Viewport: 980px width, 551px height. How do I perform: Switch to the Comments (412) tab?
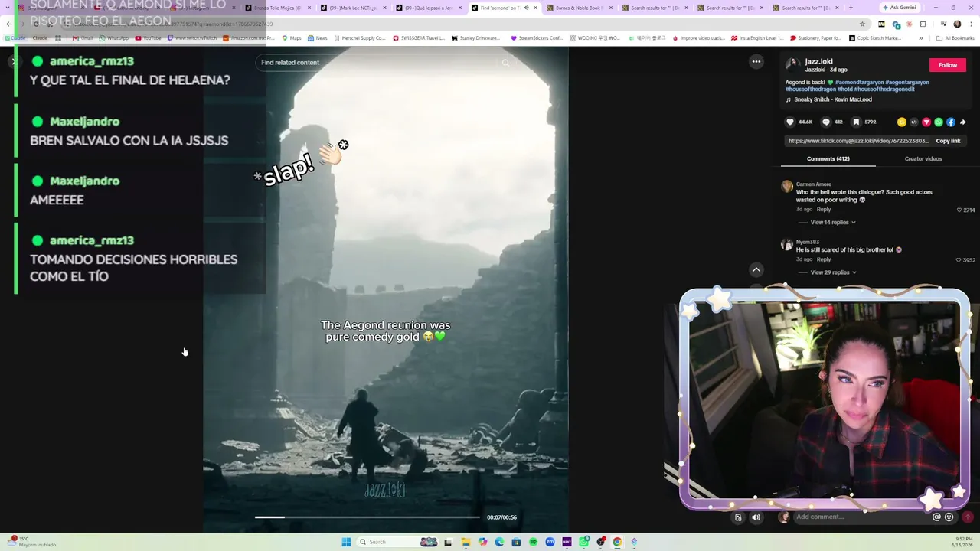coord(828,159)
